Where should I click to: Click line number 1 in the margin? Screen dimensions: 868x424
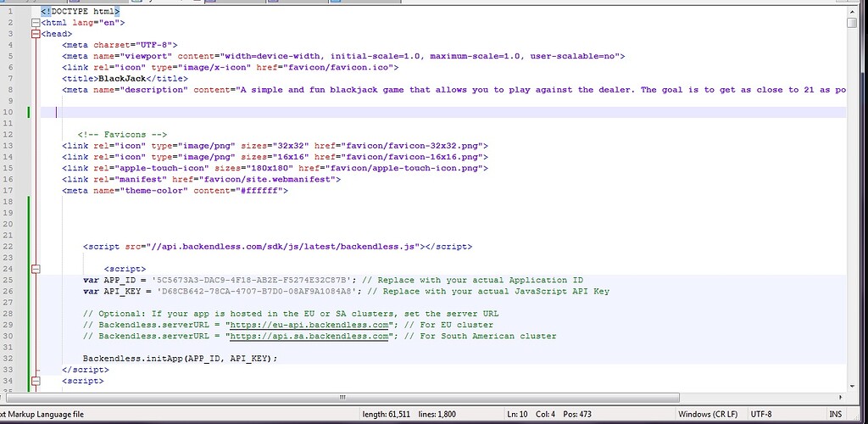(11, 11)
